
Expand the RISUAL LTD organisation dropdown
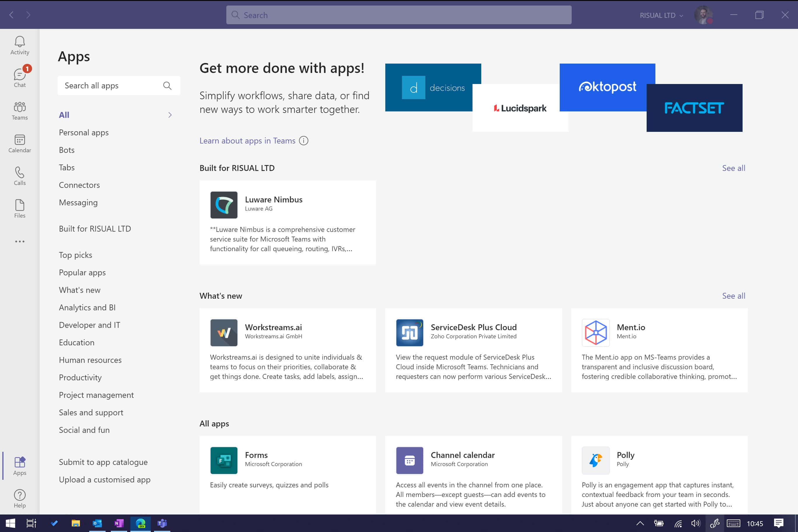click(661, 15)
